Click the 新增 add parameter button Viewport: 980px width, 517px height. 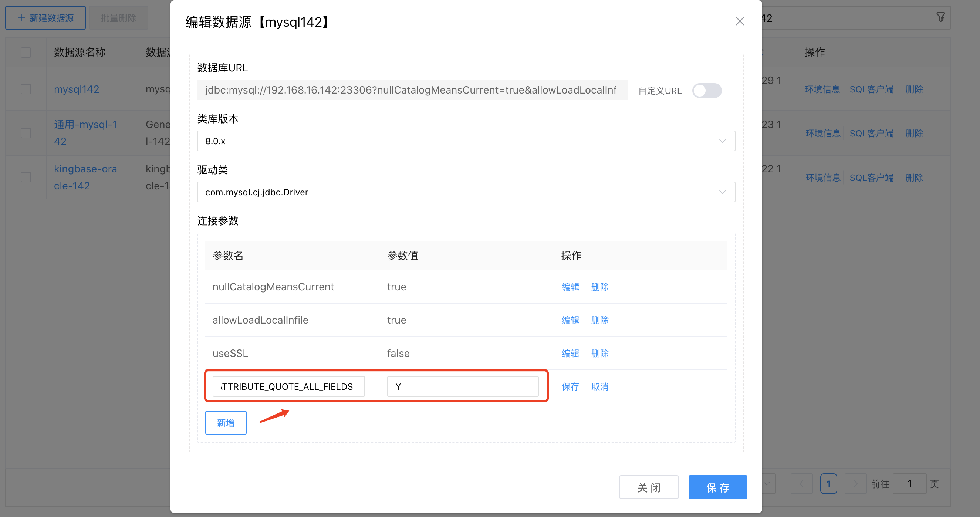tap(226, 422)
